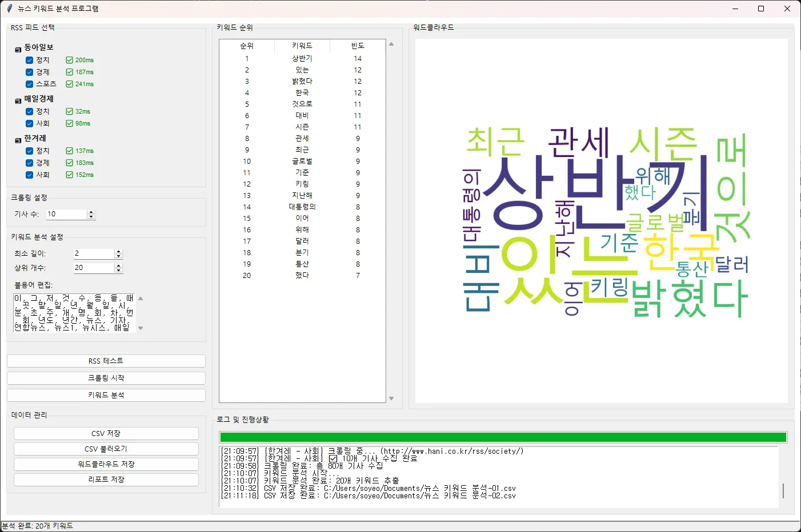Collapse the 한겨레 feed group
Image resolution: width=801 pixels, height=532 pixels.
click(x=18, y=140)
